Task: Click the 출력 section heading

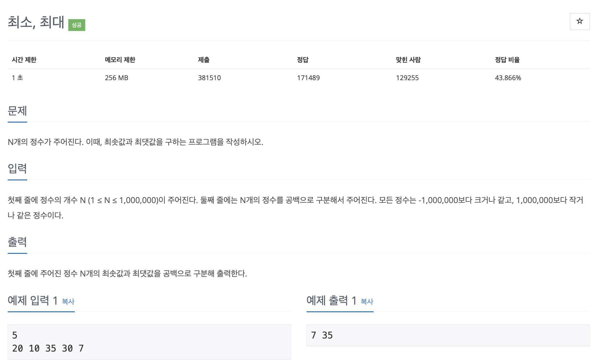Action: pyautogui.click(x=17, y=242)
